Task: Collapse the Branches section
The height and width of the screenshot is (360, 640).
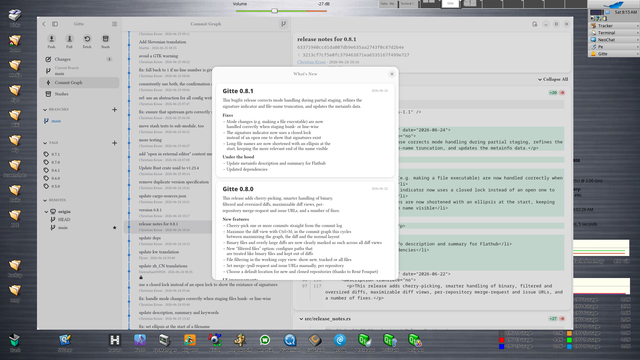Action: coord(45,109)
